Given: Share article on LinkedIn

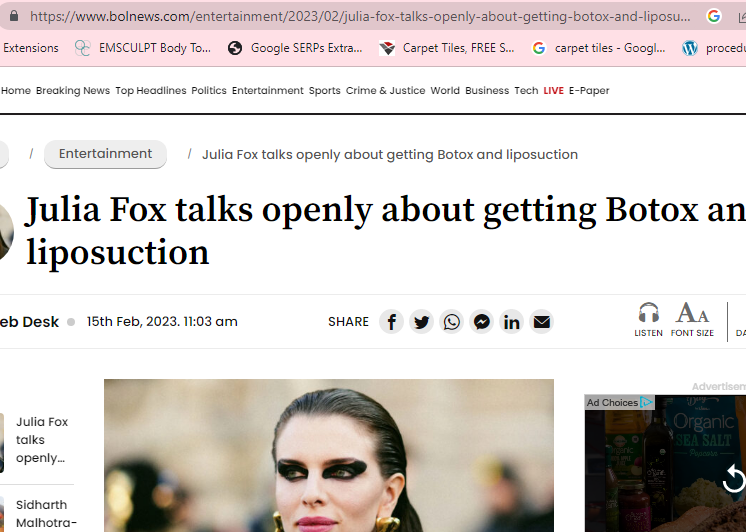Looking at the screenshot, I should pos(511,322).
